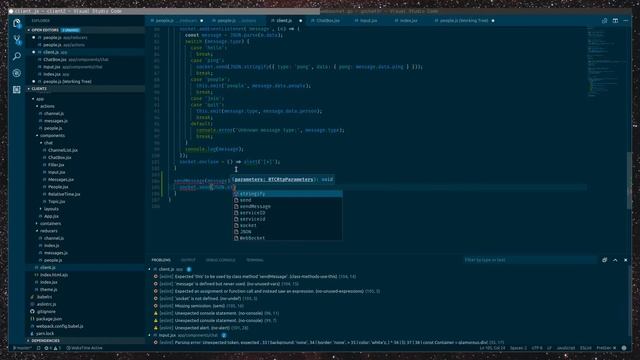Open theme.js in the explorer tree
Image resolution: width=640 pixels, height=360 pixels.
tap(49, 289)
